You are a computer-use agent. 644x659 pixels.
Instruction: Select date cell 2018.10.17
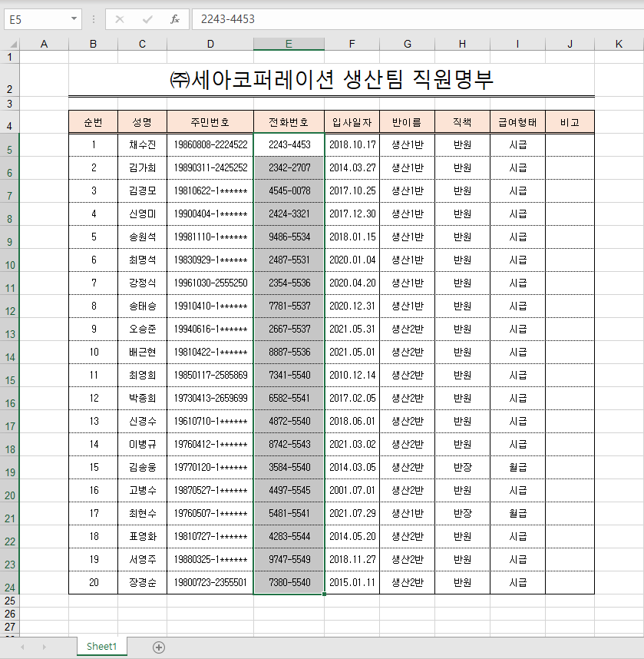point(352,145)
